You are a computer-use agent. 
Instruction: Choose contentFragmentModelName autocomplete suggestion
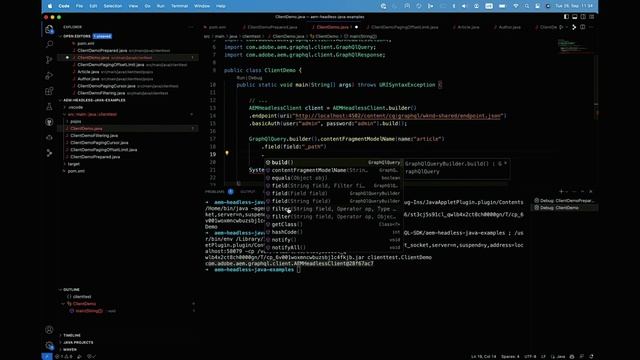click(333, 170)
